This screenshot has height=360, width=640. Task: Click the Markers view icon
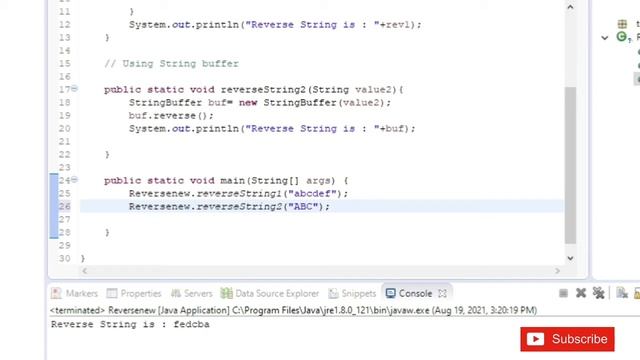pyautogui.click(x=56, y=293)
